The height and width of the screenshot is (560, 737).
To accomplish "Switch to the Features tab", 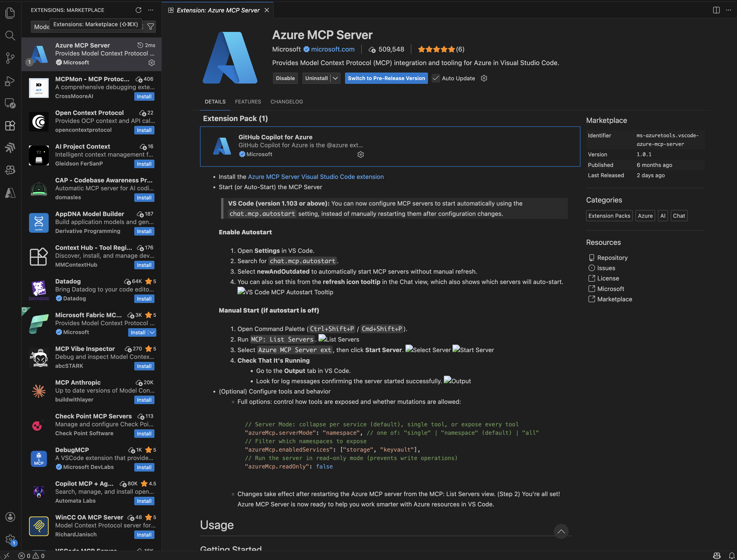I will tap(248, 102).
